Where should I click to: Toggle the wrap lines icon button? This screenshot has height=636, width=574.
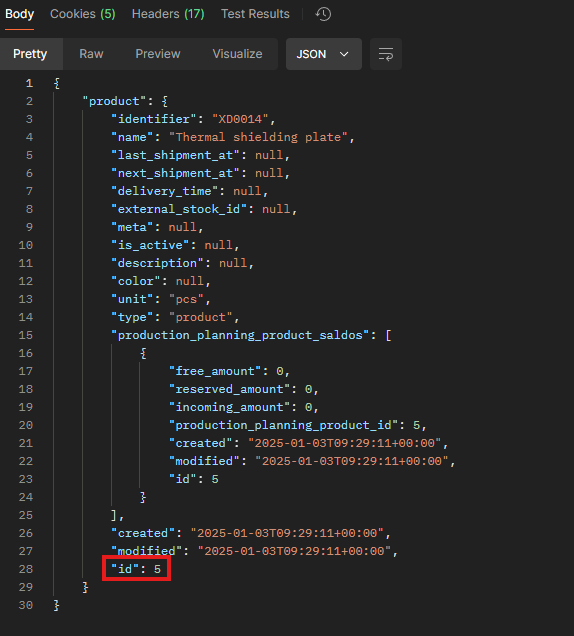coord(386,54)
